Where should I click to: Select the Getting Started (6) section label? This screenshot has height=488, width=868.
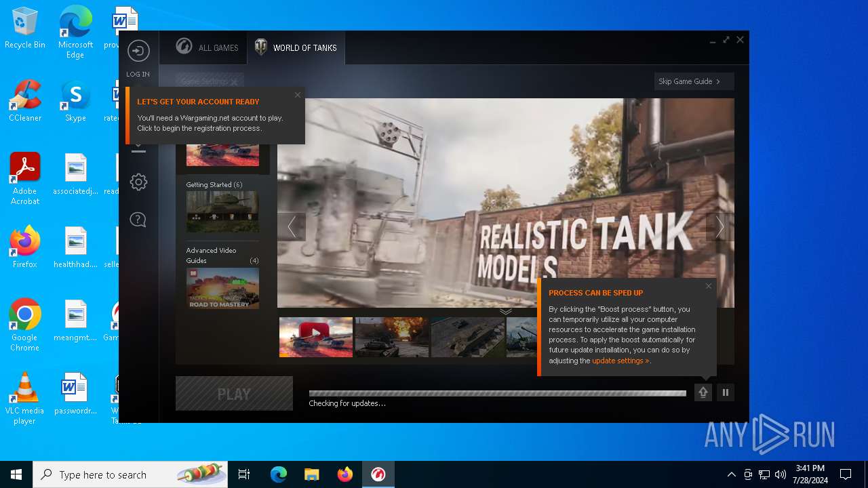214,184
